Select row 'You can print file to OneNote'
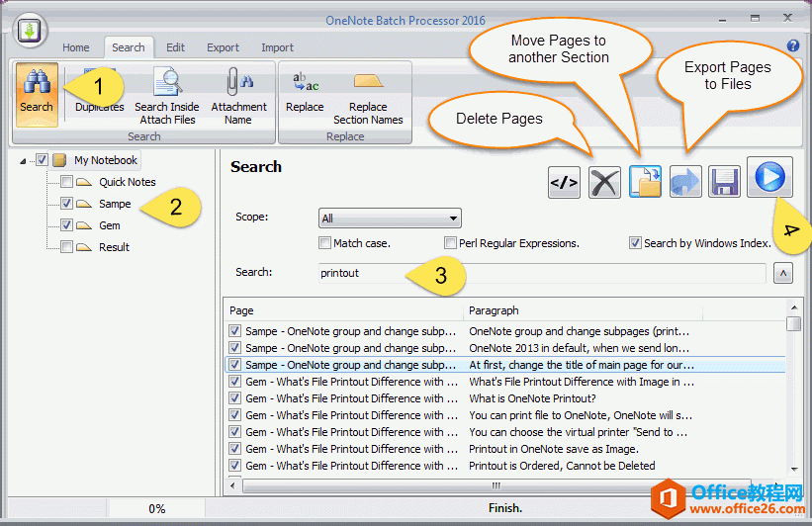Screen dimensions: 812x526 click(x=505, y=415)
